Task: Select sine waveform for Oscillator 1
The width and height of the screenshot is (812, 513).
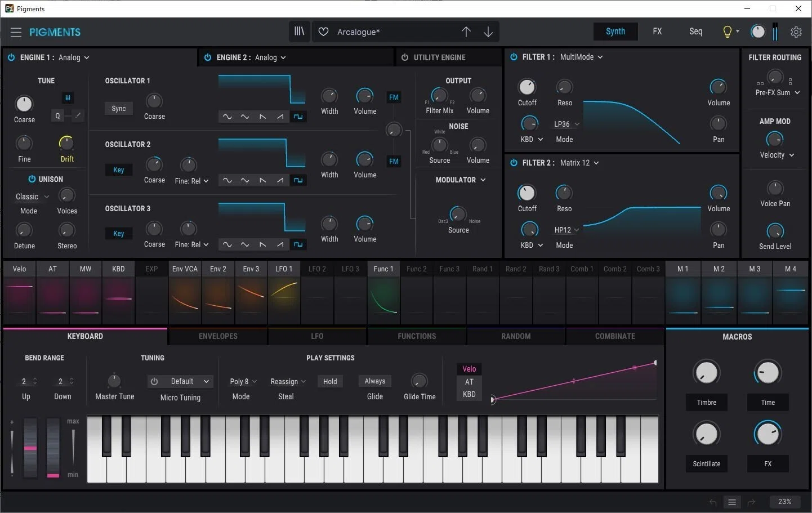Action: [227, 117]
